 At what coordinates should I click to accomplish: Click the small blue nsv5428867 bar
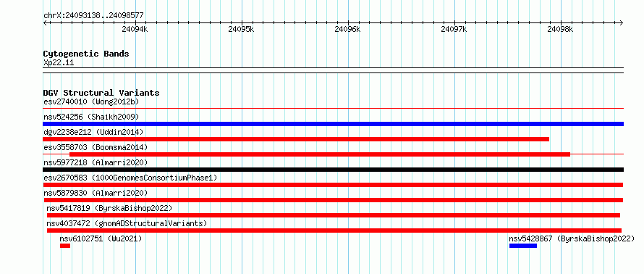point(523,246)
